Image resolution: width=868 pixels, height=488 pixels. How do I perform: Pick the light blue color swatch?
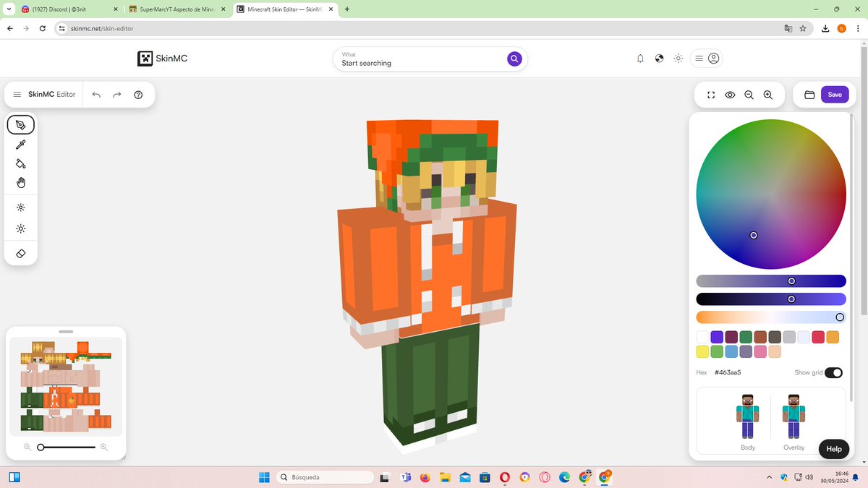pos(731,351)
